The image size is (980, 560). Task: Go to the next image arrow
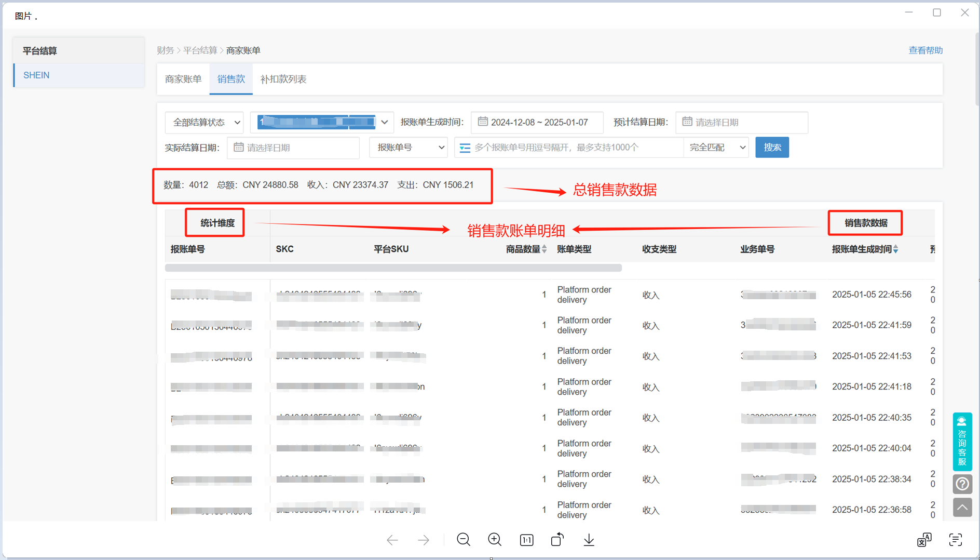point(424,540)
